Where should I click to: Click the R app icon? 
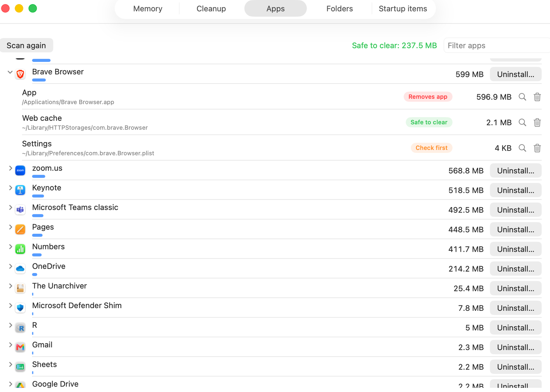20,327
